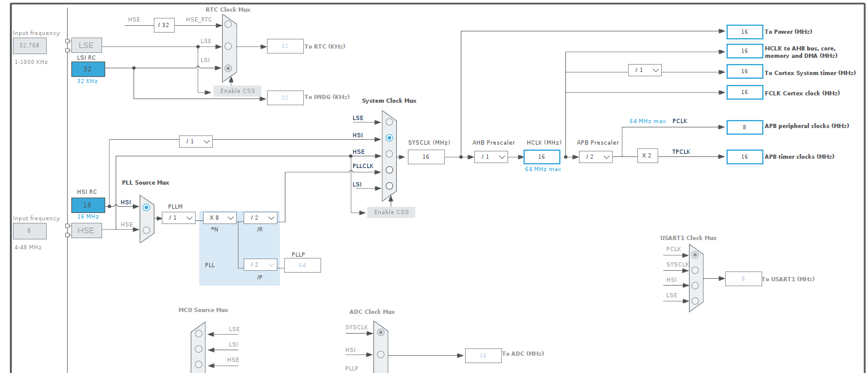Select PLLCLK in System Clock Mux
Screen dimensions: 868x373
click(x=389, y=170)
